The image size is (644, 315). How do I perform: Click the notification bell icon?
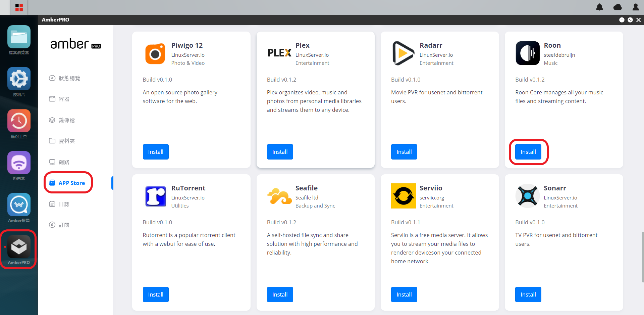599,7
